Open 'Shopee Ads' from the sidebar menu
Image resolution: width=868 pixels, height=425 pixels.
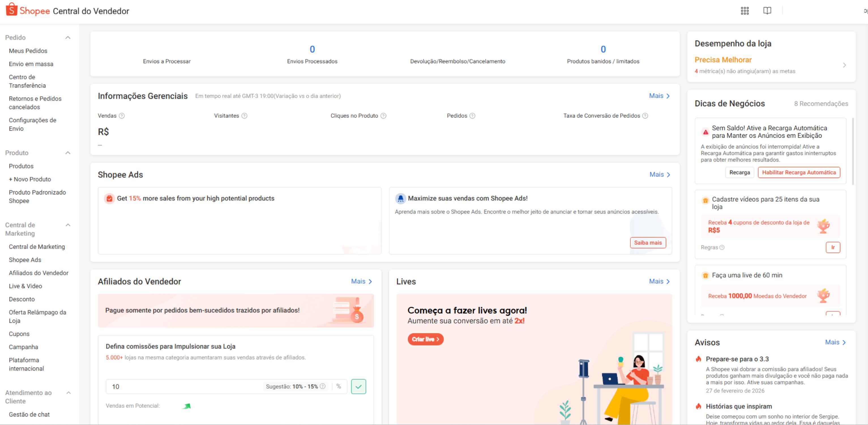pyautogui.click(x=25, y=260)
